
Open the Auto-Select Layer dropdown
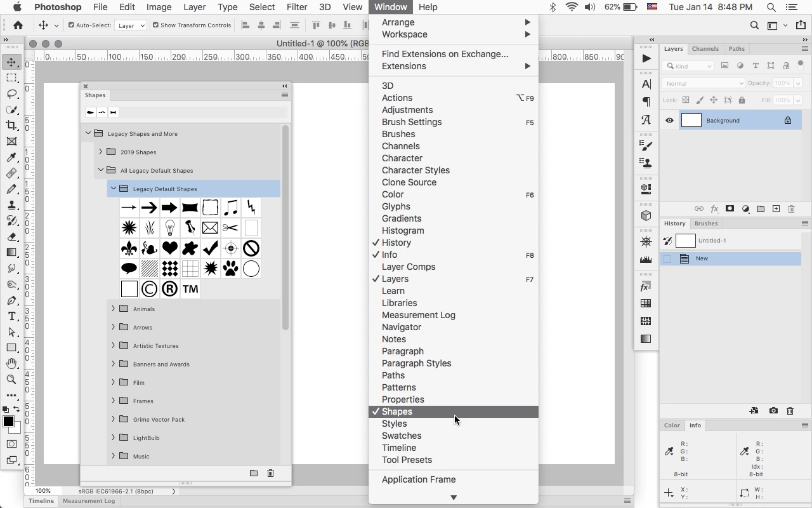131,25
